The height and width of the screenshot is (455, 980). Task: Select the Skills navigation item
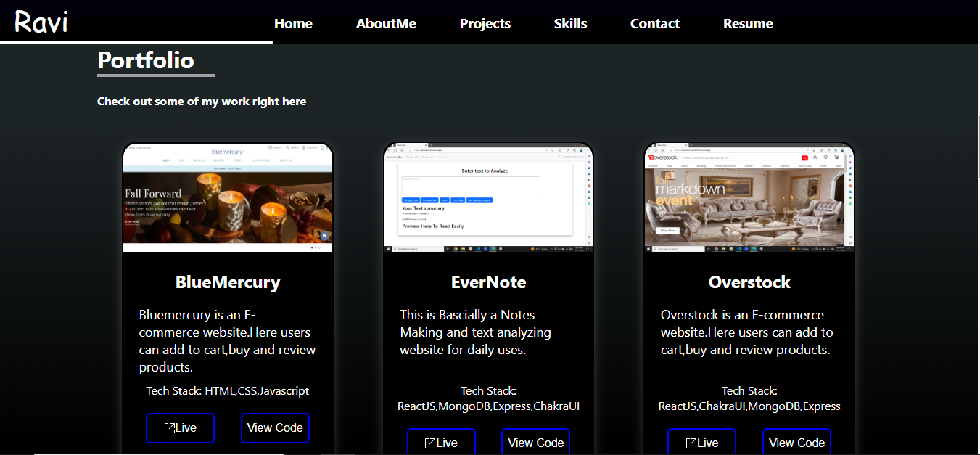pos(570,23)
